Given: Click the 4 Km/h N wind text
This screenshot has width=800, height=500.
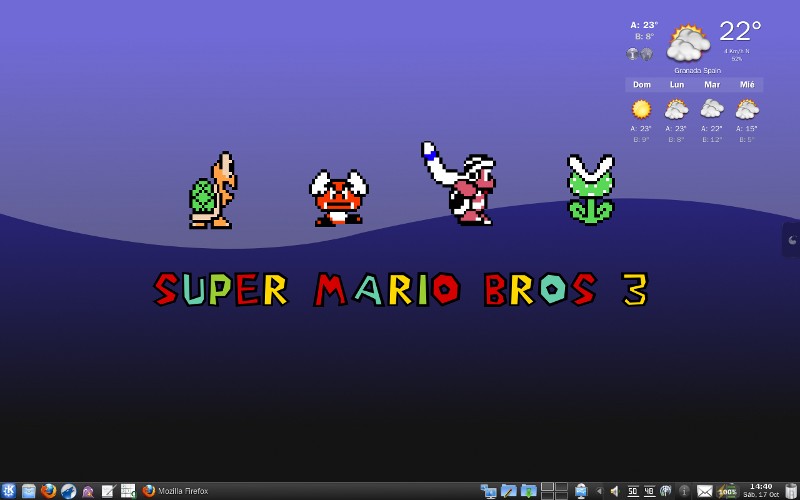Looking at the screenshot, I should coord(737,52).
